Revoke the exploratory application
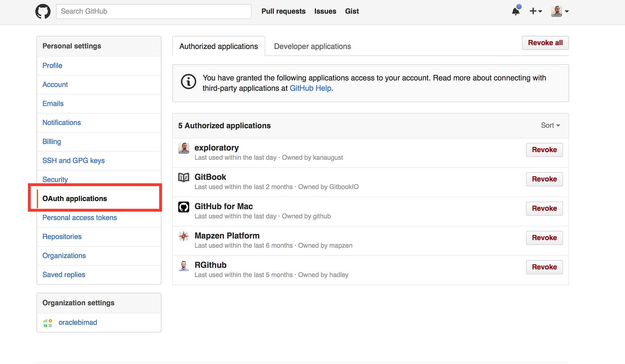 tap(544, 150)
